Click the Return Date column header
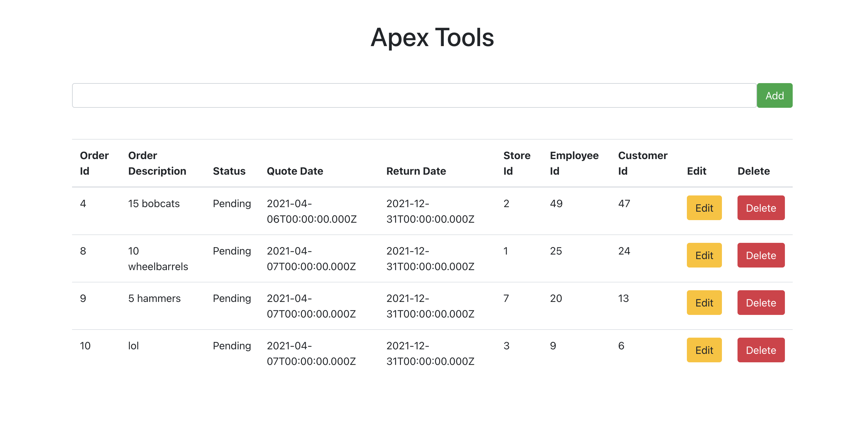868x424 pixels. tap(416, 171)
